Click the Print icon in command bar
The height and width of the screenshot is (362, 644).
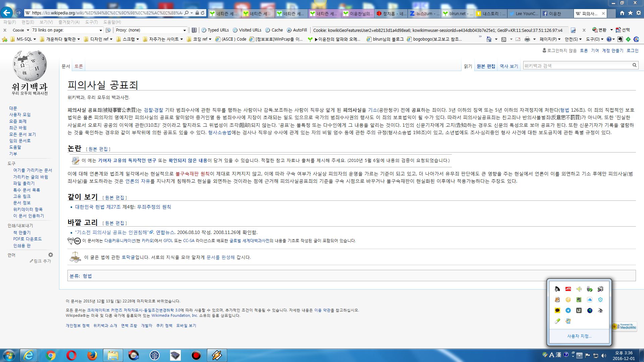[527, 39]
